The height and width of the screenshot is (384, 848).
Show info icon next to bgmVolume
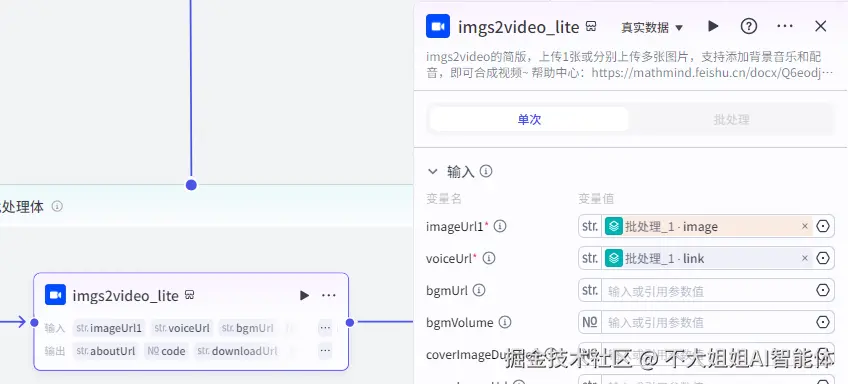coord(505,322)
